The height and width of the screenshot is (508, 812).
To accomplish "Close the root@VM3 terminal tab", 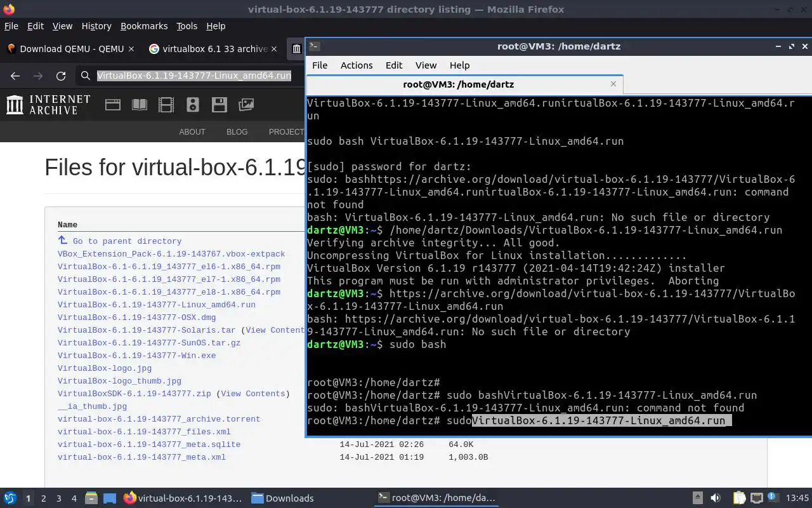I will pos(613,84).
